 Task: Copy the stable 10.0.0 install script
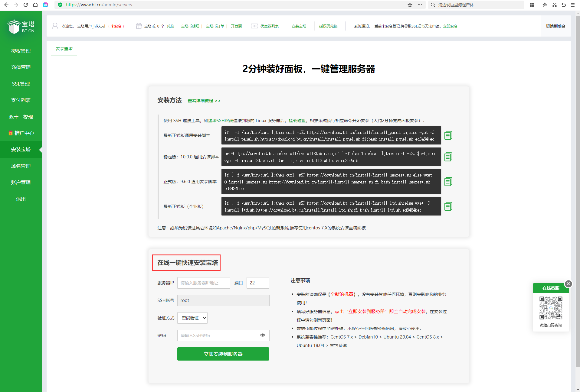click(x=448, y=157)
